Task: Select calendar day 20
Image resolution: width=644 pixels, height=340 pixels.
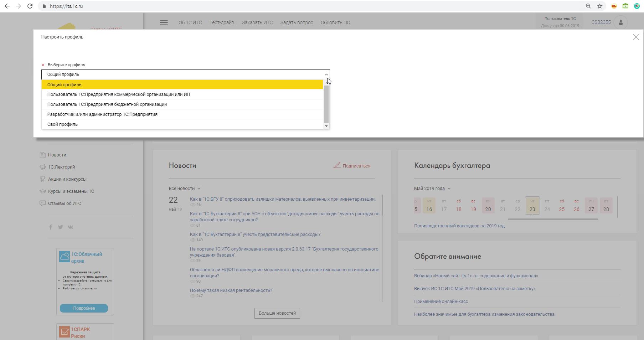Action: (x=488, y=205)
